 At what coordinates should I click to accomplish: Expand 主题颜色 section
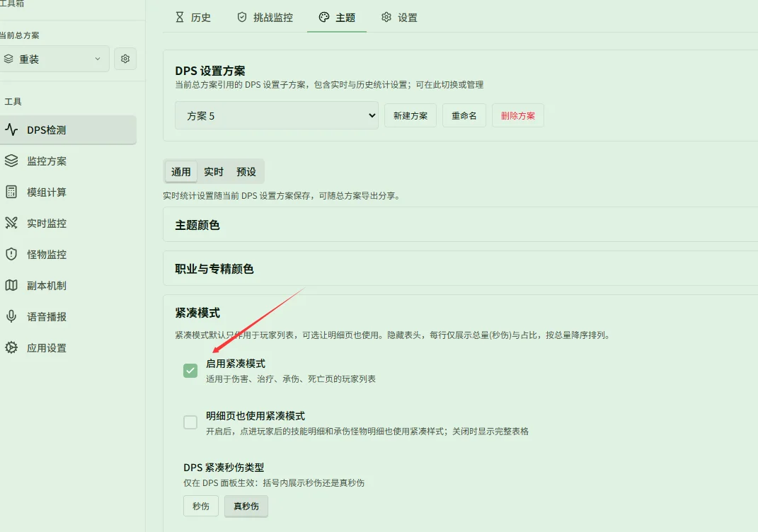coord(460,225)
